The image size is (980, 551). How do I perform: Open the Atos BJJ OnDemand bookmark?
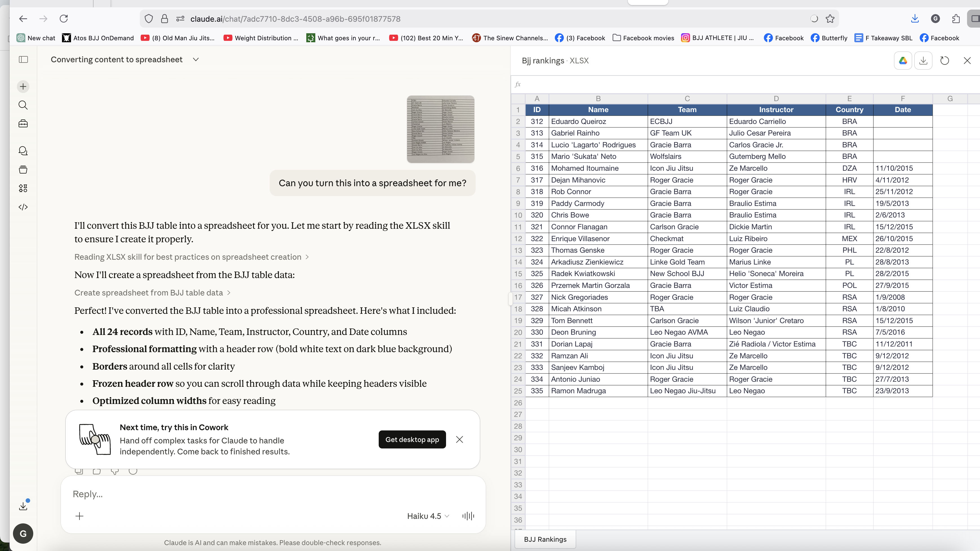pos(97,38)
